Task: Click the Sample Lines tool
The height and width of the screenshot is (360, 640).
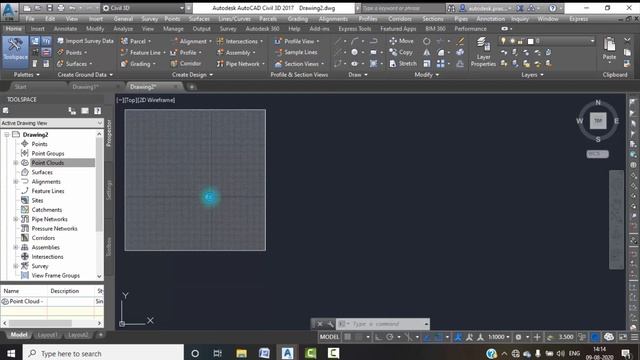Action: point(296,52)
